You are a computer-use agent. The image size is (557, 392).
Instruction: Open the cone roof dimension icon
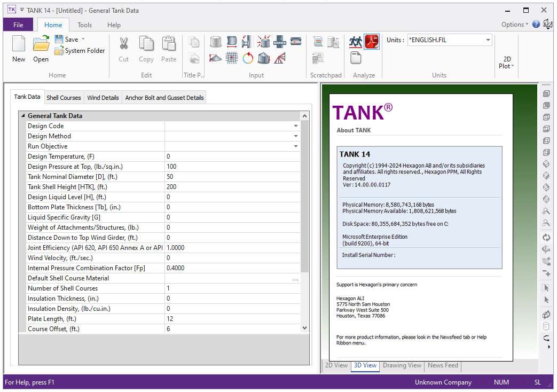tap(216, 58)
